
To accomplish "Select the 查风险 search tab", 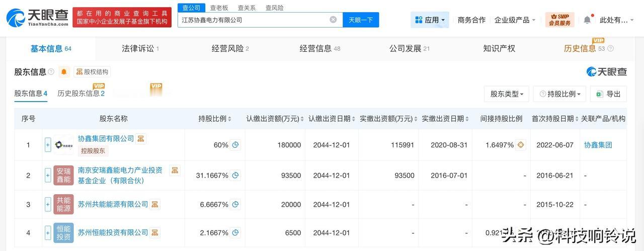I will click(x=274, y=8).
